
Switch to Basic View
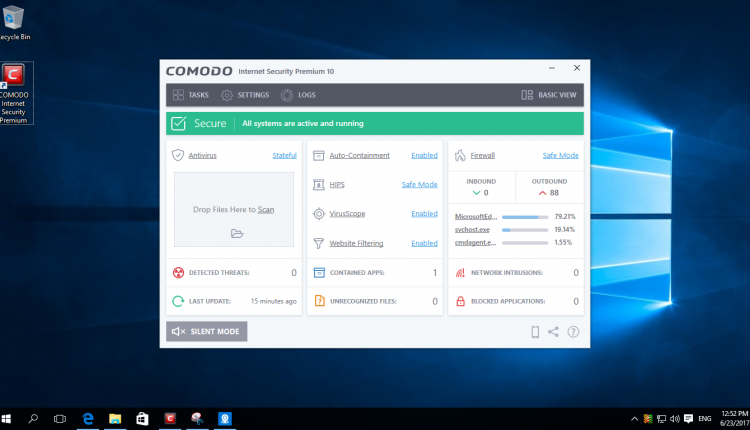pyautogui.click(x=549, y=95)
